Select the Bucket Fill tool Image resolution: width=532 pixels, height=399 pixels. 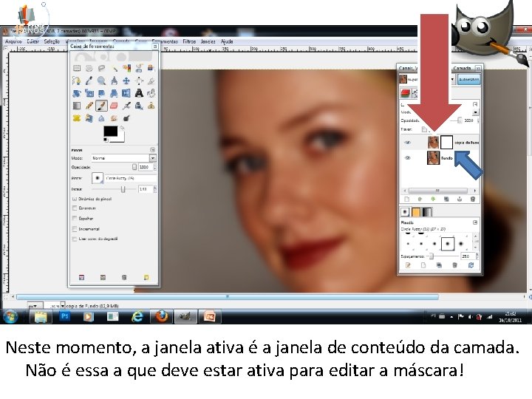151,93
